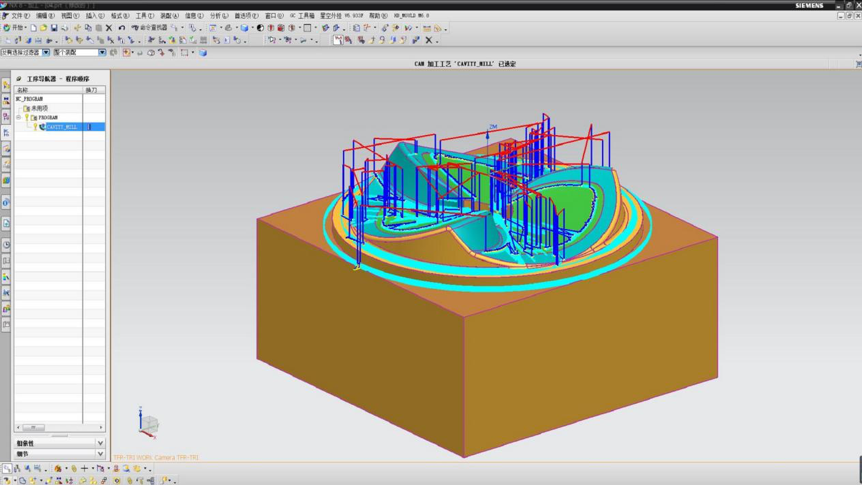Click the New file blank page icon
This screenshot has height=485, width=862.
[34, 27]
